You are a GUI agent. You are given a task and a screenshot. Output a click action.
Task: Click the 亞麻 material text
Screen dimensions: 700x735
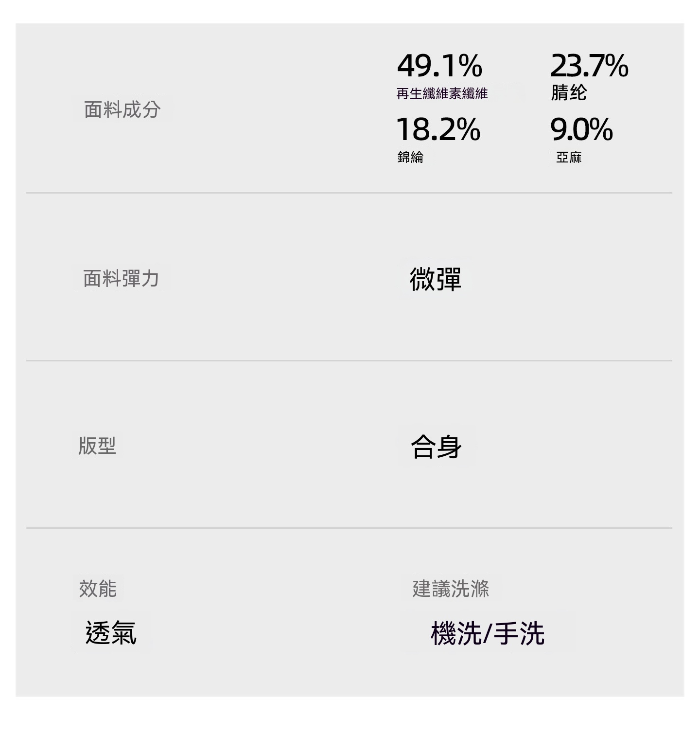pyautogui.click(x=569, y=157)
